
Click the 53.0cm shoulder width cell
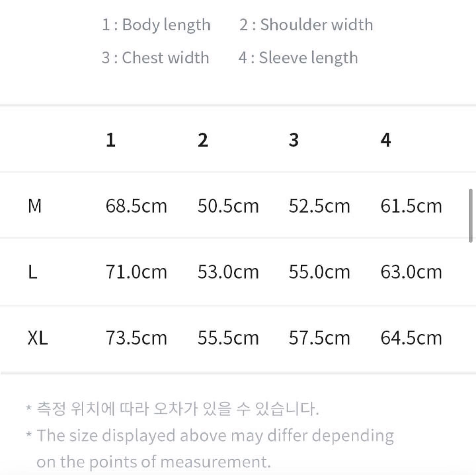click(228, 272)
